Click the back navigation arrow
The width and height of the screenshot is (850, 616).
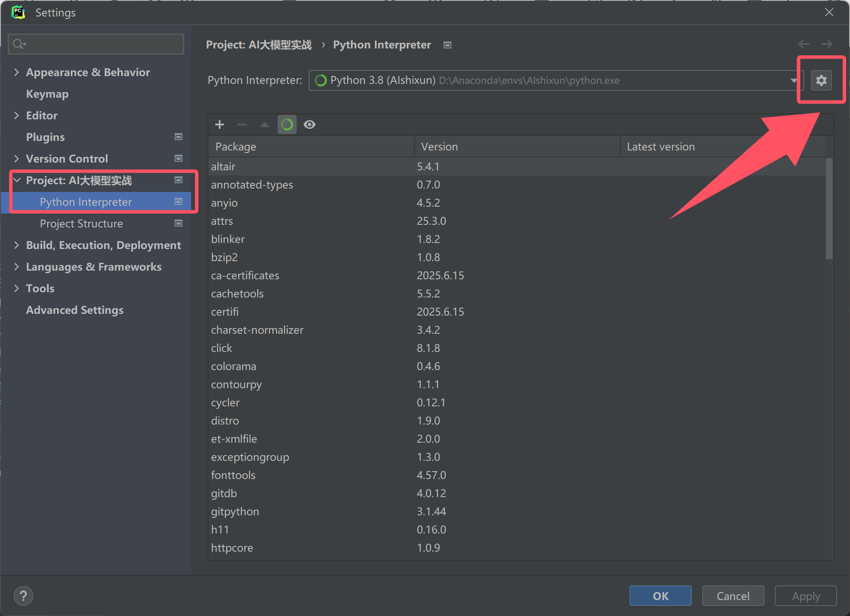(x=804, y=44)
